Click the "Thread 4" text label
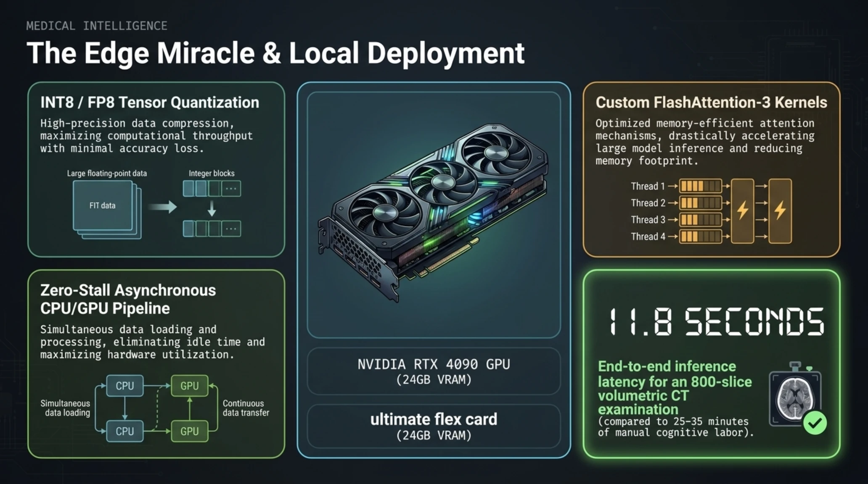This screenshot has width=868, height=484. 648,237
